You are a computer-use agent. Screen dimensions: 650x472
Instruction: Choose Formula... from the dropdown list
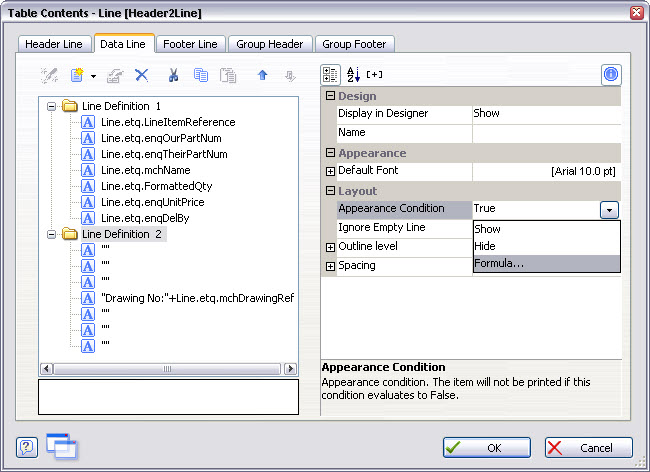coord(546,264)
